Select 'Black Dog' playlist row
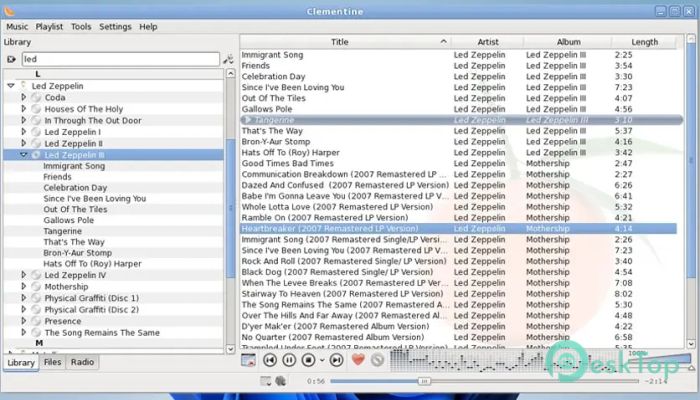 [458, 272]
